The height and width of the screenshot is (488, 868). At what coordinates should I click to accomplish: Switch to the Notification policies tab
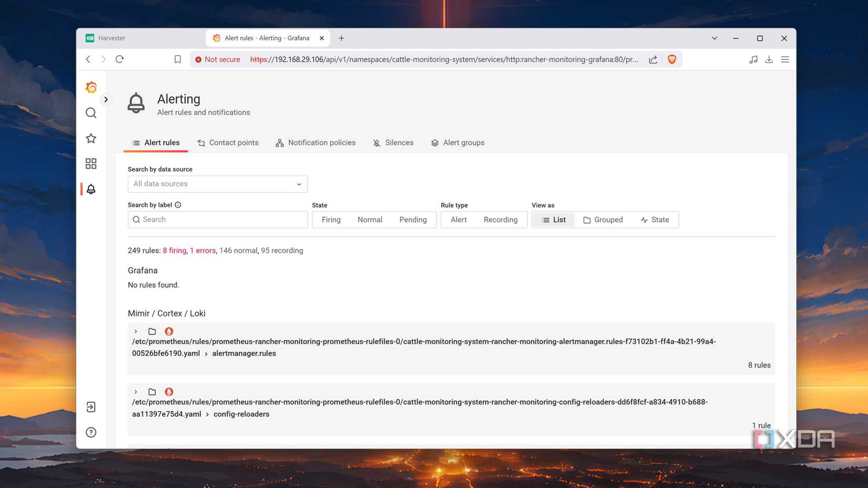316,143
